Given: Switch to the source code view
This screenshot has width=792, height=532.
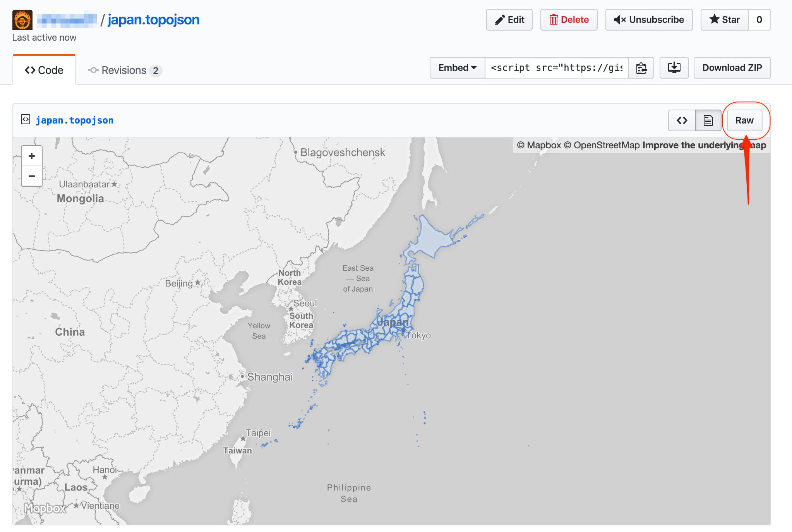Looking at the screenshot, I should click(x=682, y=120).
